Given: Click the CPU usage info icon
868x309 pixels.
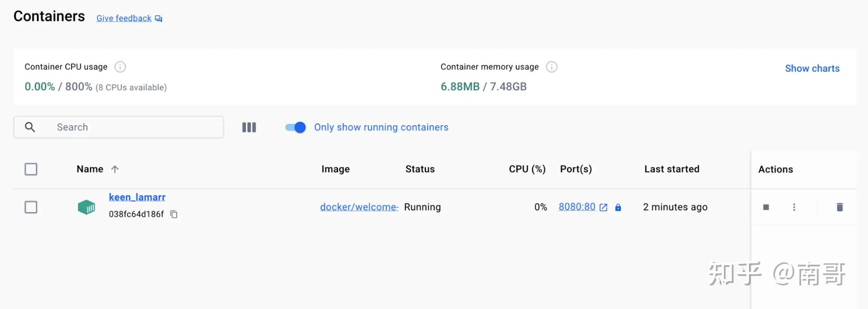Looking at the screenshot, I should point(120,67).
